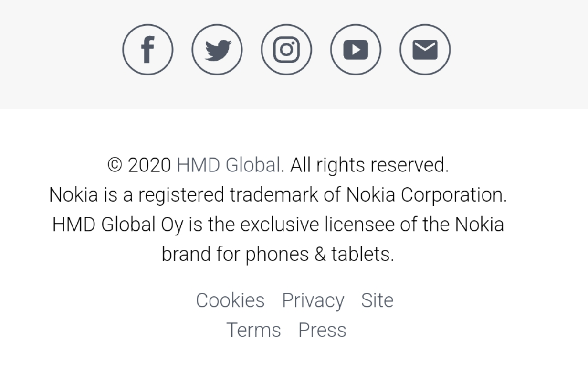
Task: Click the Twitter bird icon
Action: 217,50
